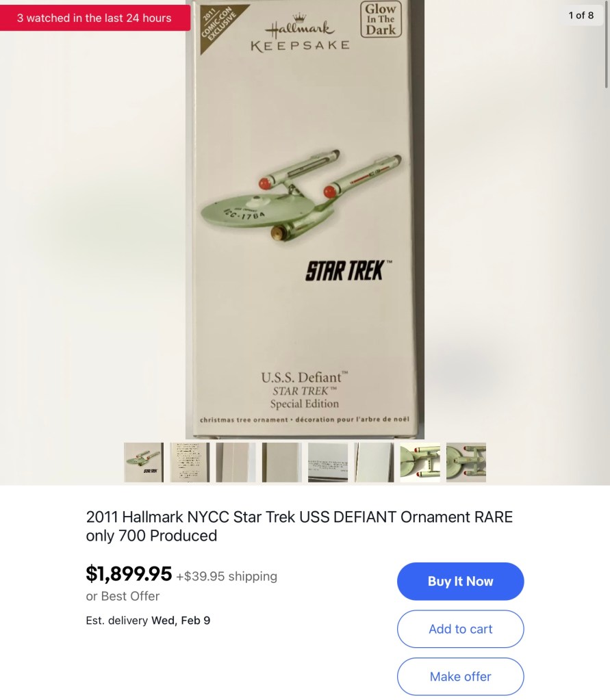Click the main U.S.S. Defiant product image

click(305, 219)
